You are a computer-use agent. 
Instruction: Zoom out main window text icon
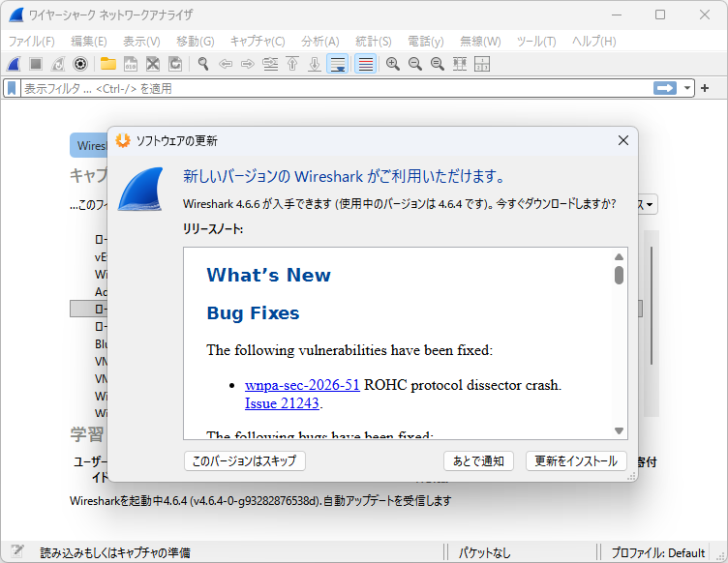click(x=415, y=64)
